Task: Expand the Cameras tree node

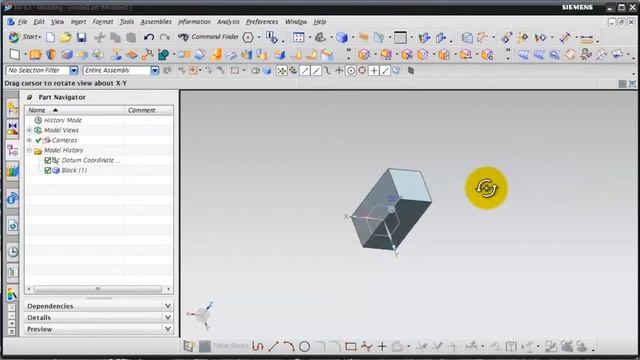Action: (29, 140)
